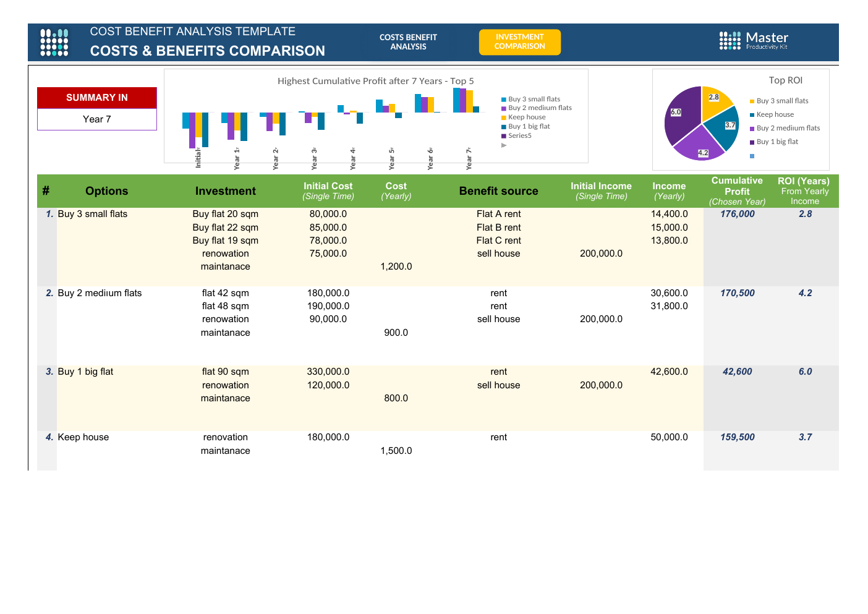Open the Costs Benefit Analysis tab
The width and height of the screenshot is (868, 614).
pos(408,42)
